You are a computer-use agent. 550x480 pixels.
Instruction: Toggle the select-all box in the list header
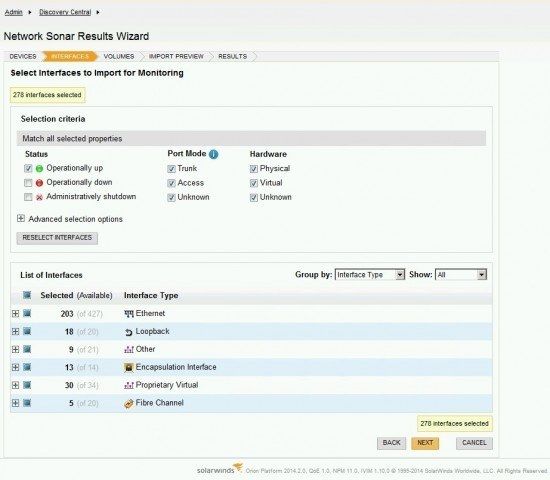(27, 295)
